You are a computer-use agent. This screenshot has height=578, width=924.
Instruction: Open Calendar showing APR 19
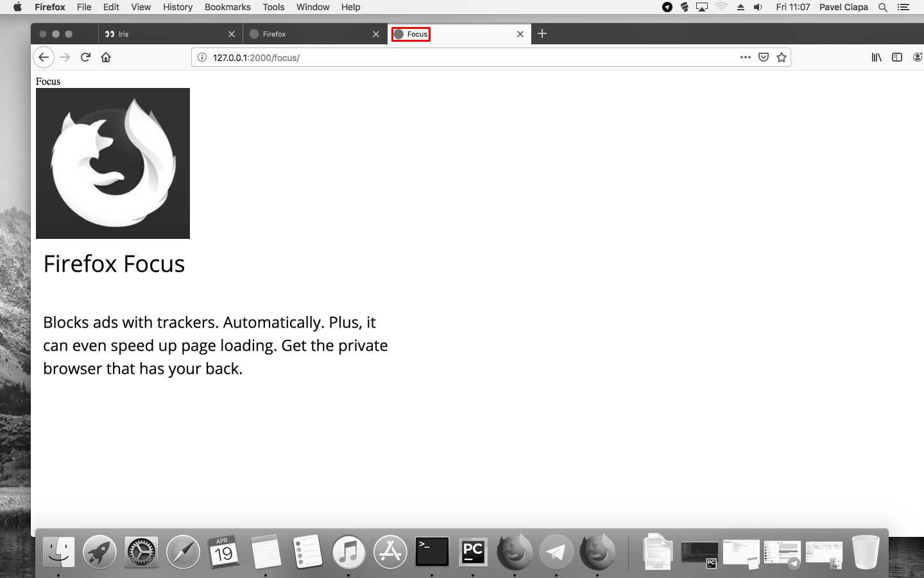click(x=224, y=552)
